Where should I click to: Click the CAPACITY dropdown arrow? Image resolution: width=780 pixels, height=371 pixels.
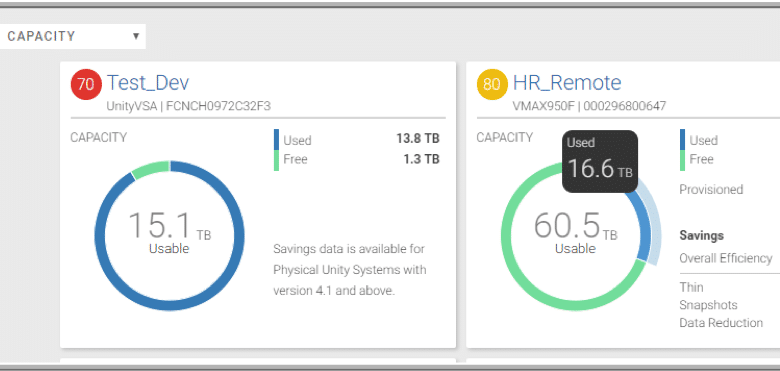click(x=136, y=36)
